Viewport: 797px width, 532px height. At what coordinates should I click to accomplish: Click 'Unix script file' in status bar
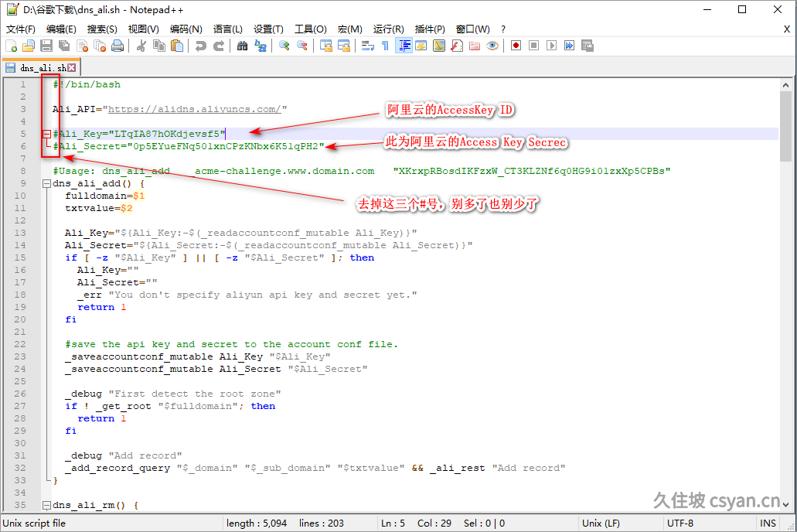tap(34, 523)
